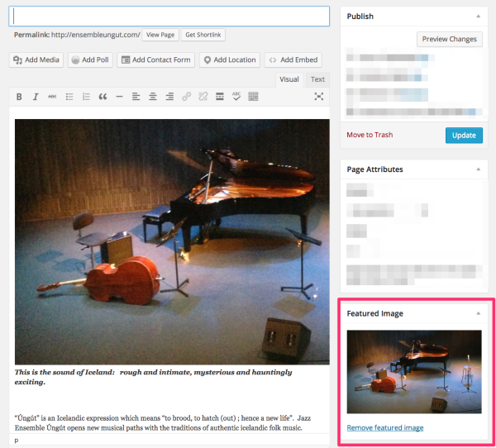The width and height of the screenshot is (496, 448).
Task: Click the featured image thumbnail
Action: pos(413,372)
